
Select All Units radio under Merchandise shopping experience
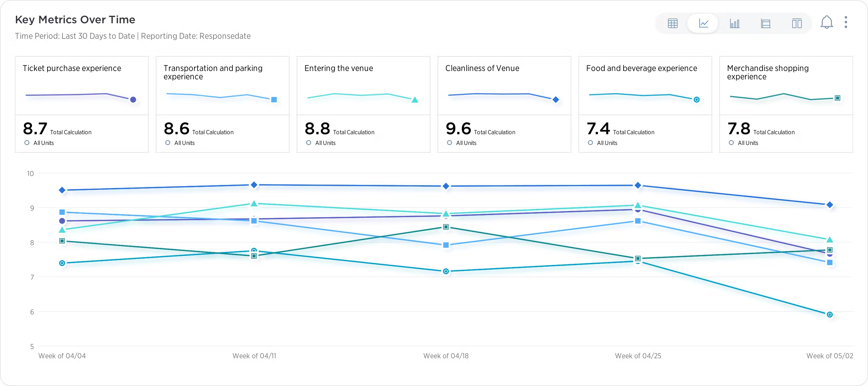click(731, 143)
